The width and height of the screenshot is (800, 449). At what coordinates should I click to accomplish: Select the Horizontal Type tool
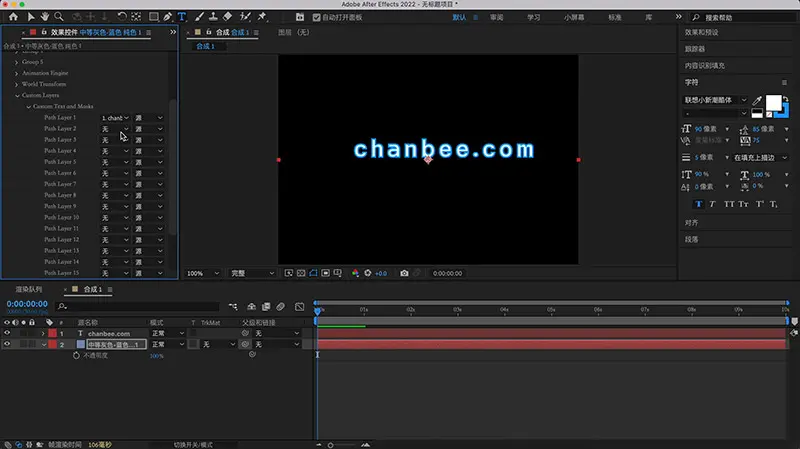point(182,17)
